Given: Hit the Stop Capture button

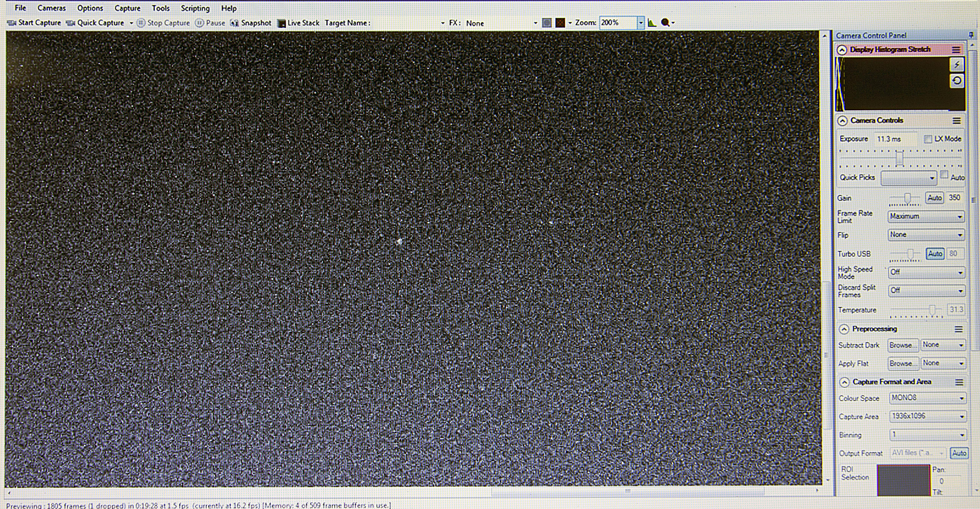Looking at the screenshot, I should click(163, 23).
